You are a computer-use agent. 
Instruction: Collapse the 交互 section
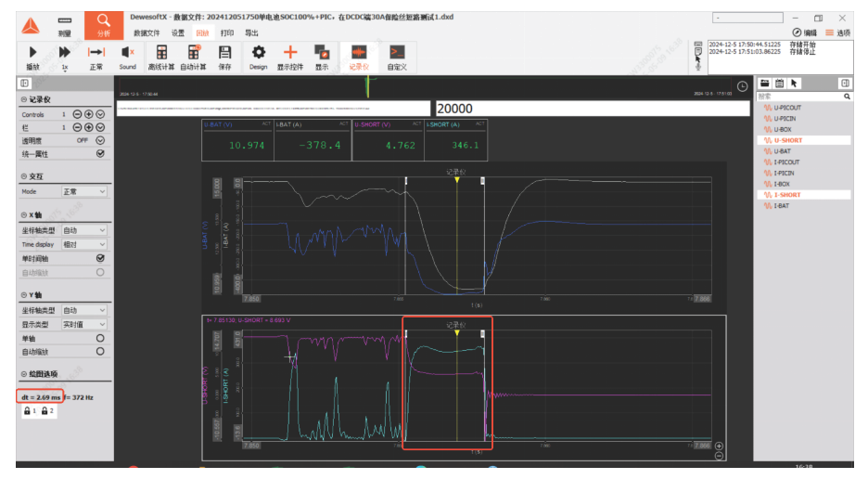(x=24, y=176)
